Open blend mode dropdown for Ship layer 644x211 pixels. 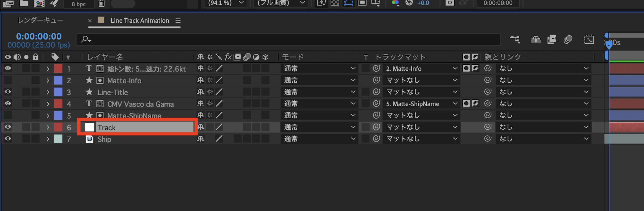(319, 139)
